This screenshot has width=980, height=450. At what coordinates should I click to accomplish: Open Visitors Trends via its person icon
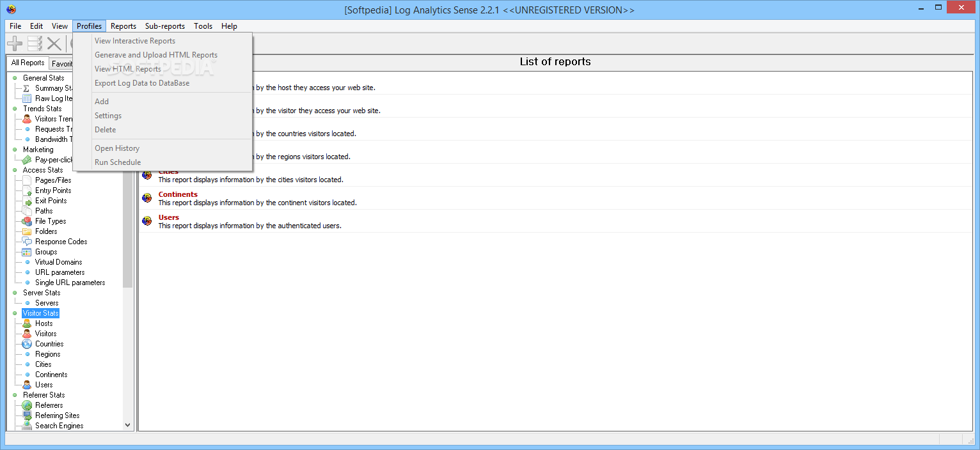point(27,119)
